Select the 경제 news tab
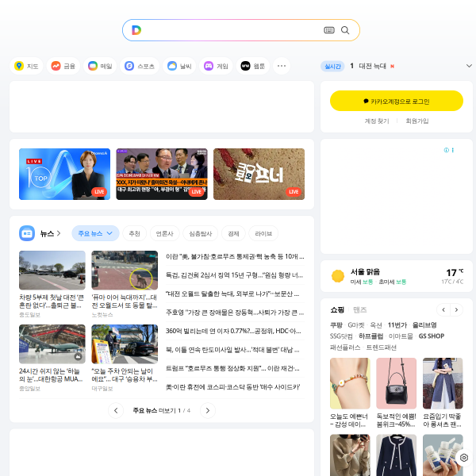The width and height of the screenshot is (476, 476). [233, 233]
